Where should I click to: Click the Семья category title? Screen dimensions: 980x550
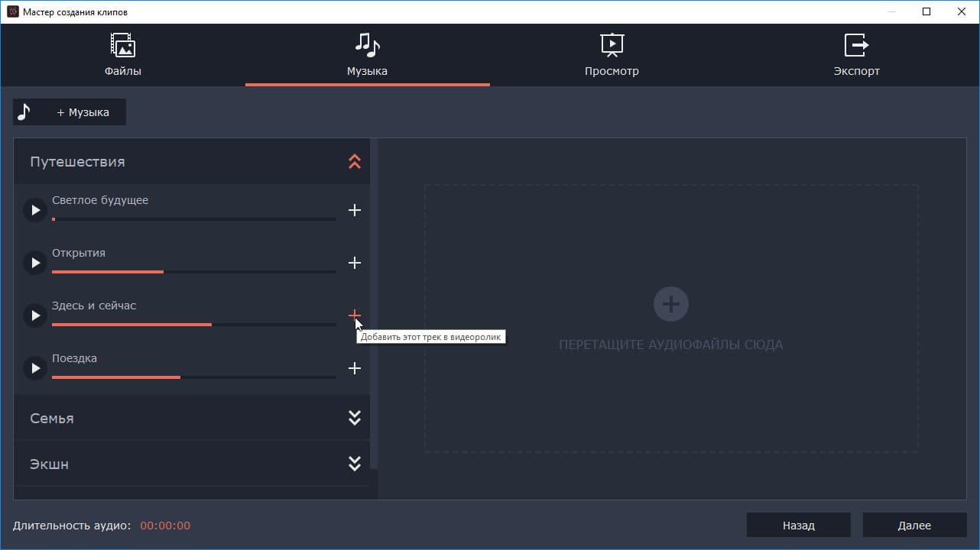(x=52, y=419)
